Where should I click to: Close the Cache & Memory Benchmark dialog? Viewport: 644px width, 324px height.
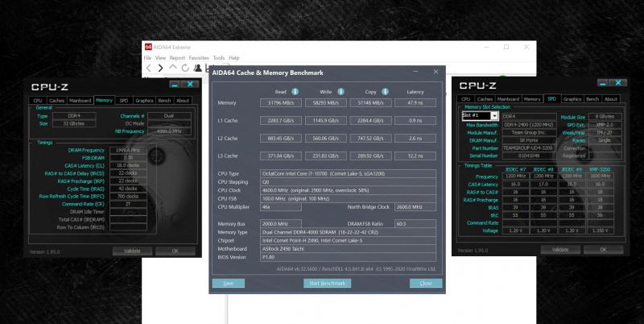[436, 73]
